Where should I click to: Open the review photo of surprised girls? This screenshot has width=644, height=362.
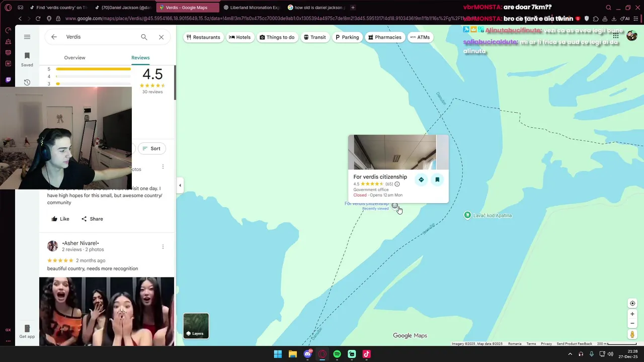pyautogui.click(x=107, y=311)
